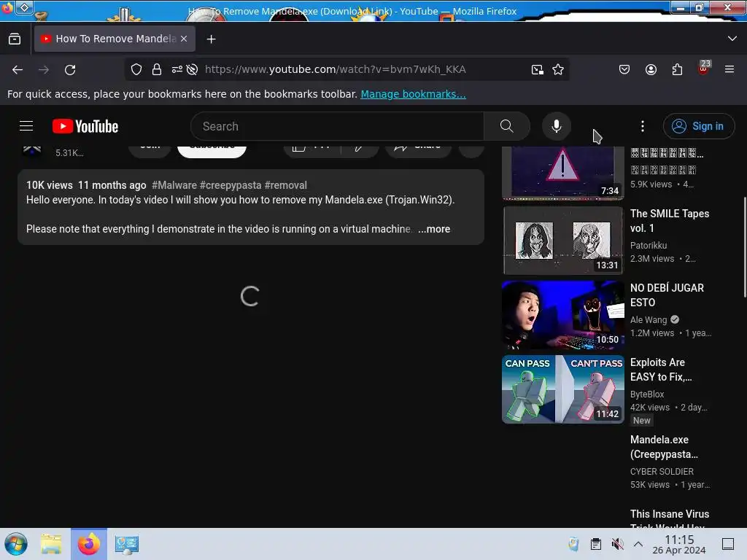Viewport: 747px width, 560px height.
Task: Click the #Malware hashtag
Action: (x=174, y=185)
